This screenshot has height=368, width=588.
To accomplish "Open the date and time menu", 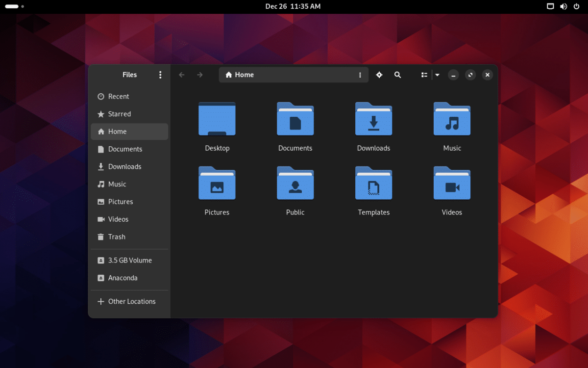I will (293, 6).
